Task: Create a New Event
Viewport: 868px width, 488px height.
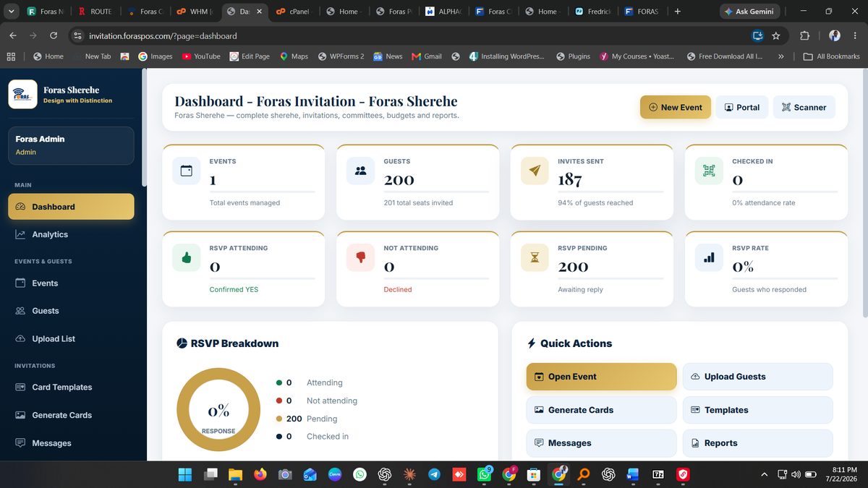Action: (x=676, y=107)
